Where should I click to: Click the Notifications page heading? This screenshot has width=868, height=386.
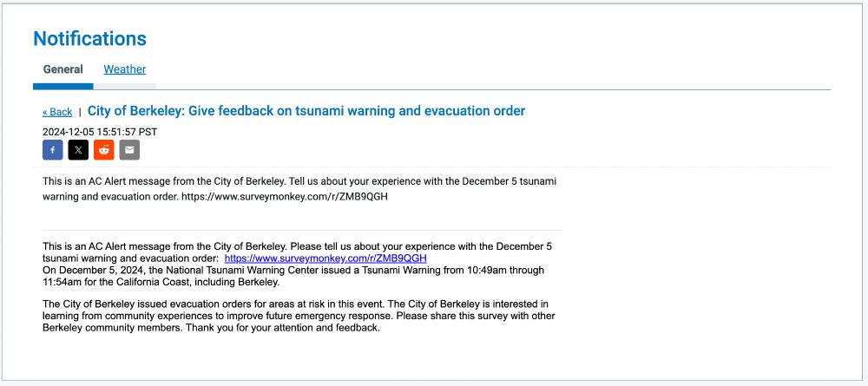click(89, 39)
